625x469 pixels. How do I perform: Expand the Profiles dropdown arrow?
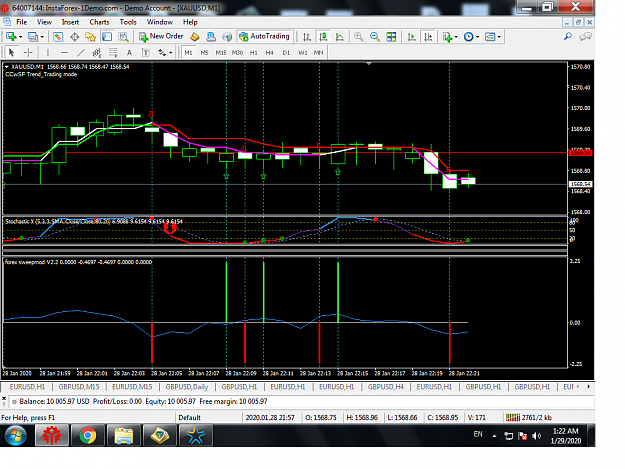click(x=42, y=37)
